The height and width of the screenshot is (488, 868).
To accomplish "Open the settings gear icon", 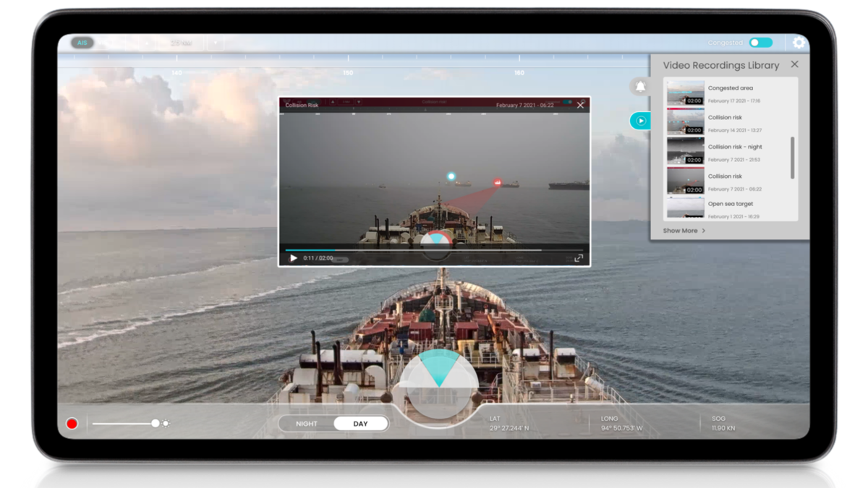I will 799,43.
